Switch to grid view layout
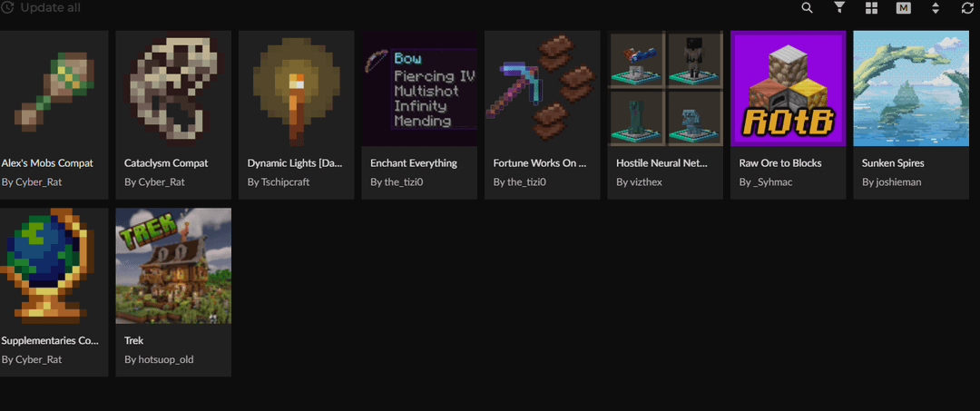This screenshot has height=411, width=980. [871, 8]
